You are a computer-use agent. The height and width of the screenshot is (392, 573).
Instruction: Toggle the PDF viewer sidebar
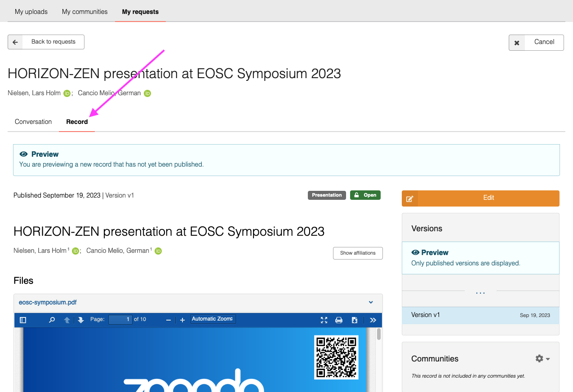[x=23, y=320]
